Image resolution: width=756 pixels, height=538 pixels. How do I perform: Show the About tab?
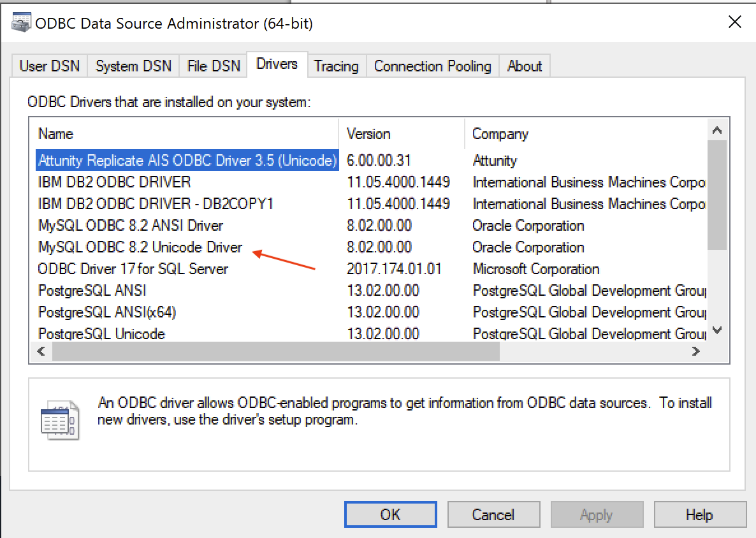(524, 66)
